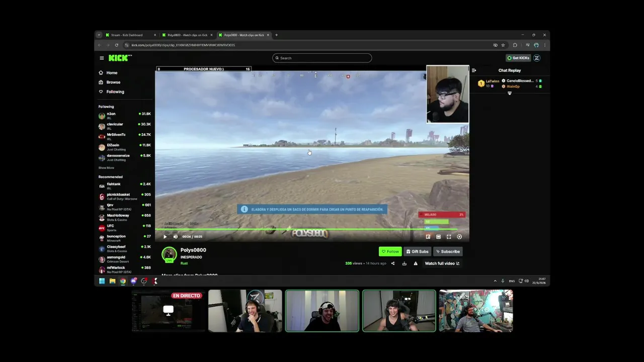
Task: Open n3on channel from Following list
Action: pyautogui.click(x=124, y=116)
